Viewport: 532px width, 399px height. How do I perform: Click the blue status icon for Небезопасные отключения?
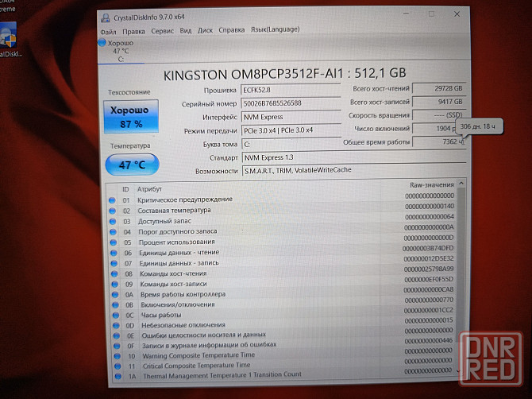(x=117, y=325)
